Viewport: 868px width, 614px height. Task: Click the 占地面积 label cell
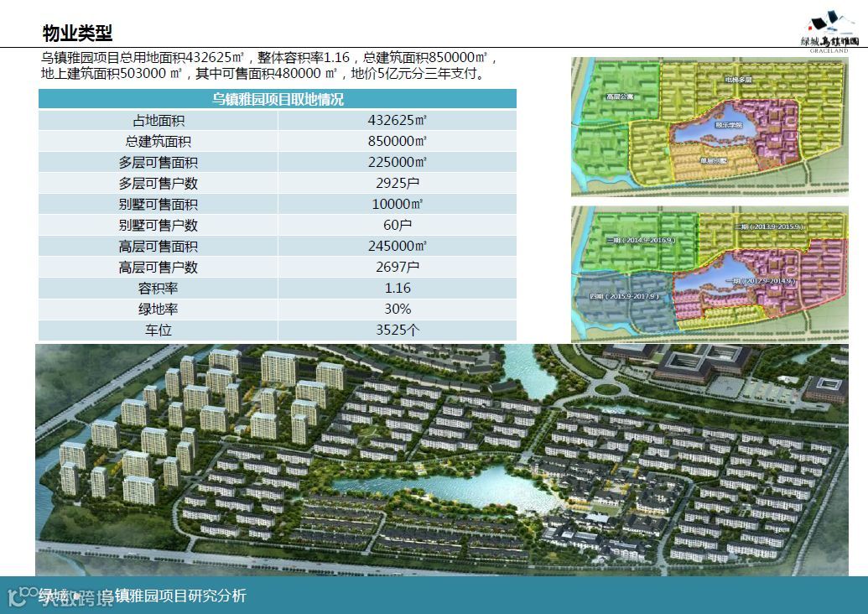[159, 120]
